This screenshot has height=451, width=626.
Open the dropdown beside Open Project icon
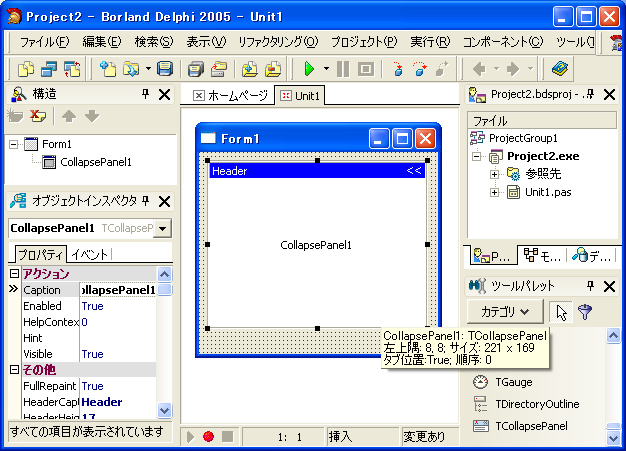pos(148,69)
